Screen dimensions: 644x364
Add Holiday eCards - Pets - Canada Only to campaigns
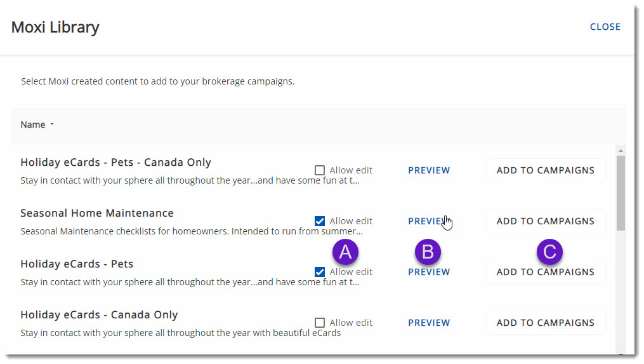(545, 170)
